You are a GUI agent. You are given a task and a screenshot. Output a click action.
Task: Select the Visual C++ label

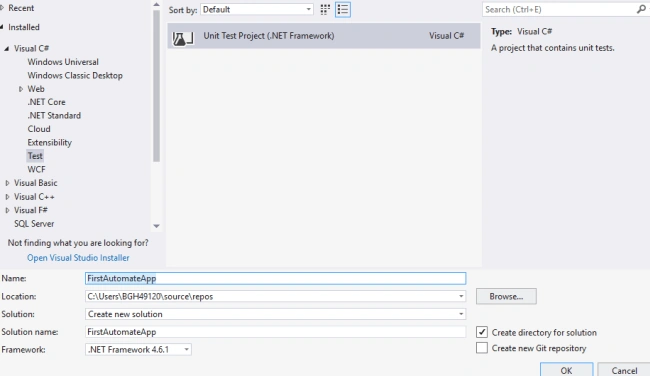[x=34, y=196]
